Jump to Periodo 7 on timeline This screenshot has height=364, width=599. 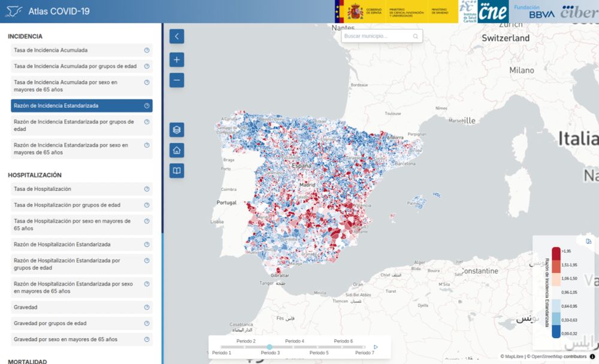click(365, 353)
